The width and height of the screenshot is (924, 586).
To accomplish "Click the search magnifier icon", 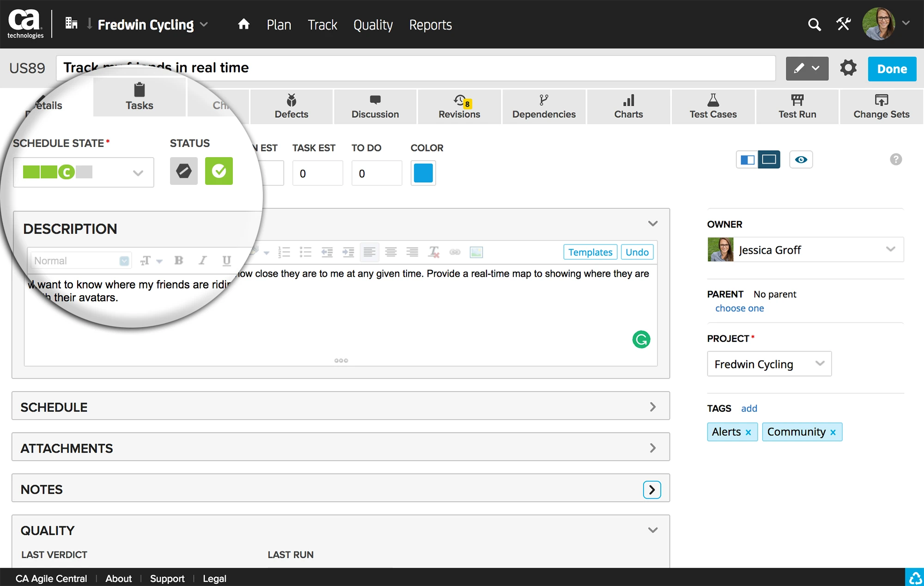I will pyautogui.click(x=815, y=25).
